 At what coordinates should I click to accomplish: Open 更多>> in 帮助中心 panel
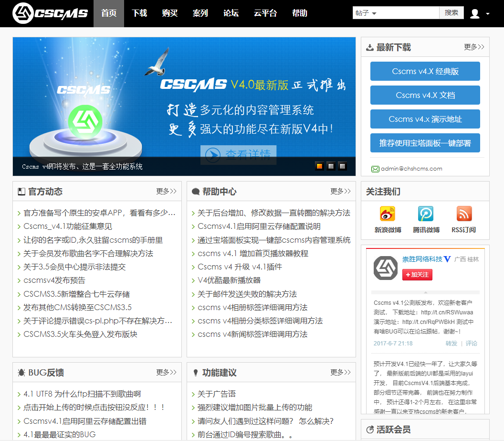pos(340,191)
